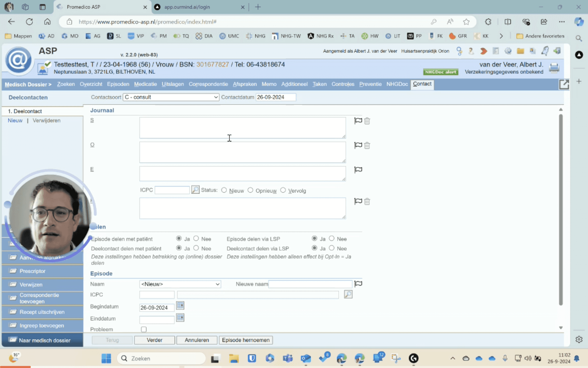Click the vertical scrollbar of the form
Viewport: 588px width, 368px height.
(561, 210)
